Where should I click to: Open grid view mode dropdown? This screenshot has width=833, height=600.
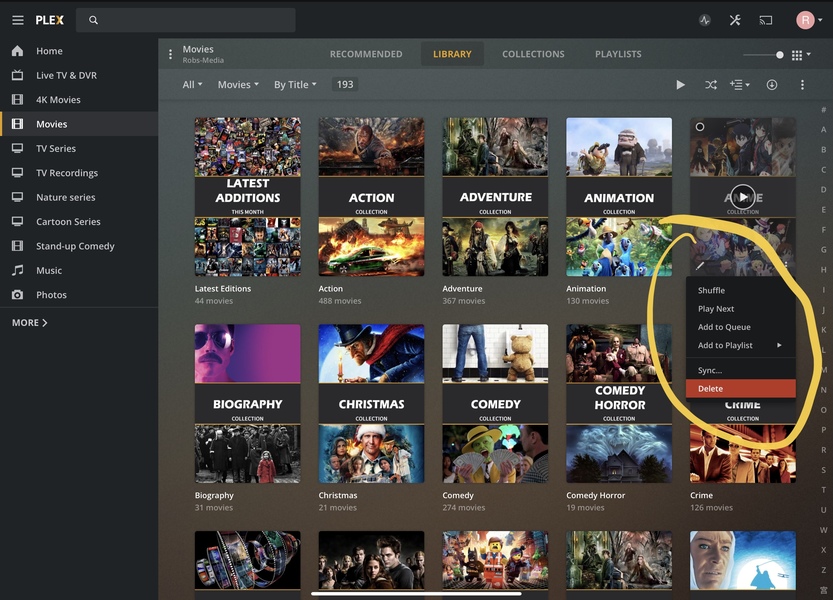point(801,55)
